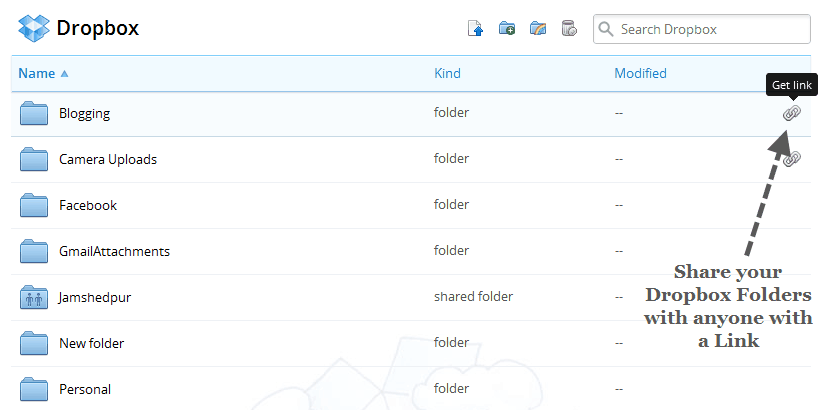
Task: Open the Personal folder
Action: point(85,389)
